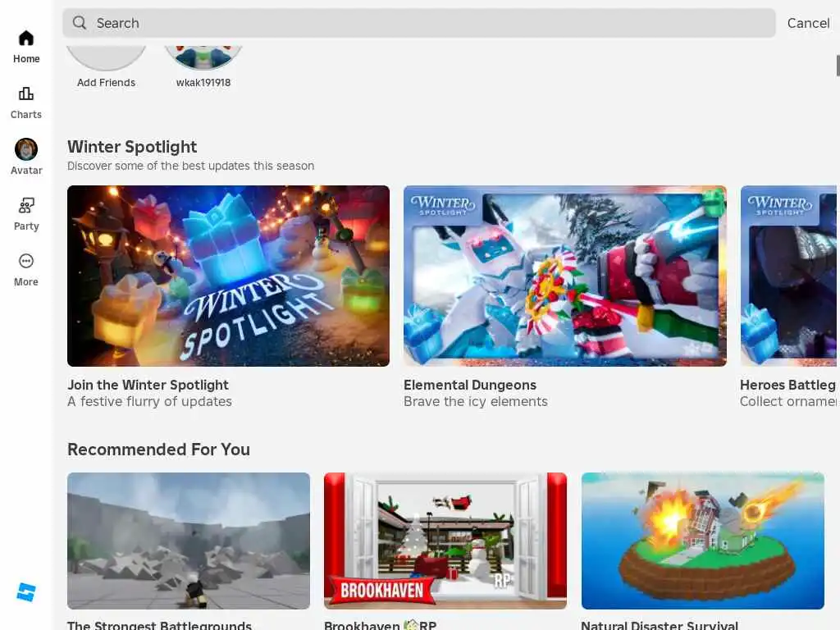Image resolution: width=840 pixels, height=630 pixels.
Task: Click the Add Friends circle
Action: pyautogui.click(x=106, y=58)
